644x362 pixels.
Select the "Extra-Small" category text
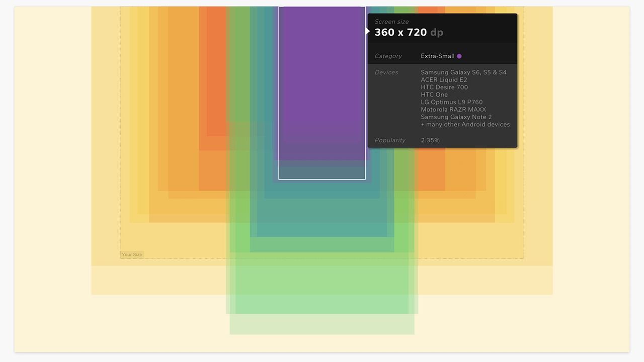(x=438, y=56)
